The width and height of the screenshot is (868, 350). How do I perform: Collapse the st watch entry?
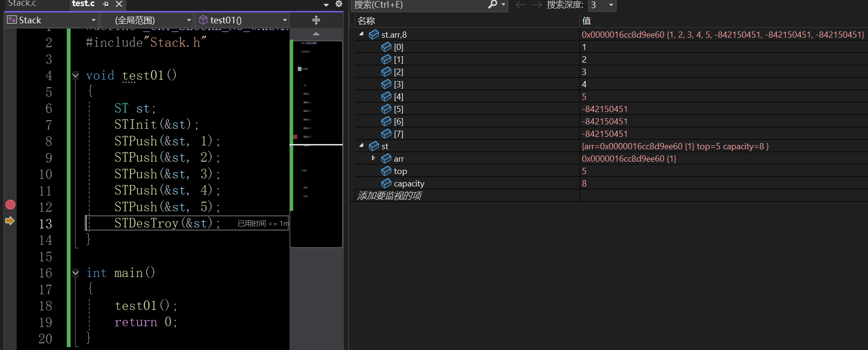click(x=362, y=145)
